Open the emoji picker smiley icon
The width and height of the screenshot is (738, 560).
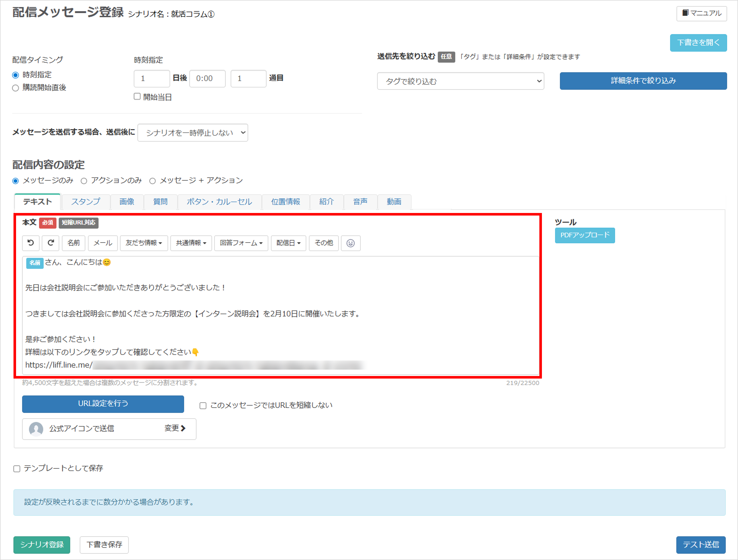(x=350, y=243)
